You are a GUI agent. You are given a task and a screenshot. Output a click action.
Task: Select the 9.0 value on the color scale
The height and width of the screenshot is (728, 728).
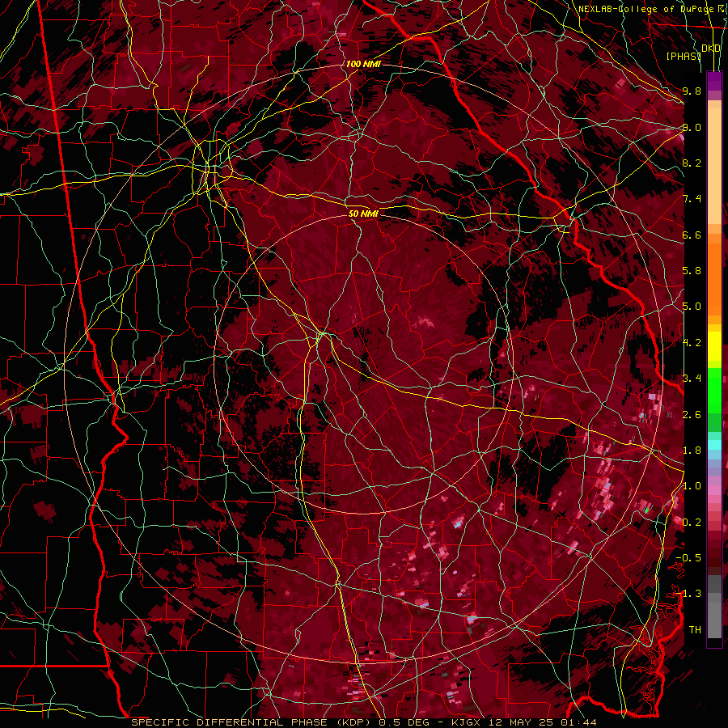pos(692,127)
